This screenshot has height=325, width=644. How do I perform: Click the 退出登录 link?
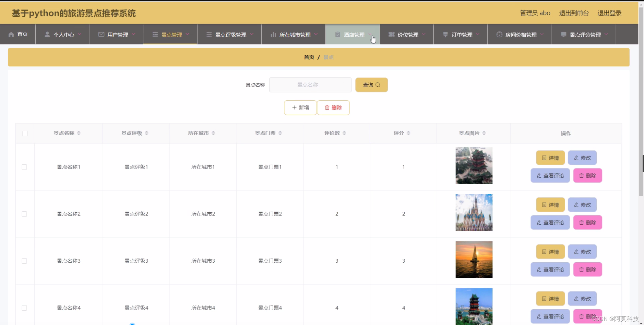click(x=609, y=13)
